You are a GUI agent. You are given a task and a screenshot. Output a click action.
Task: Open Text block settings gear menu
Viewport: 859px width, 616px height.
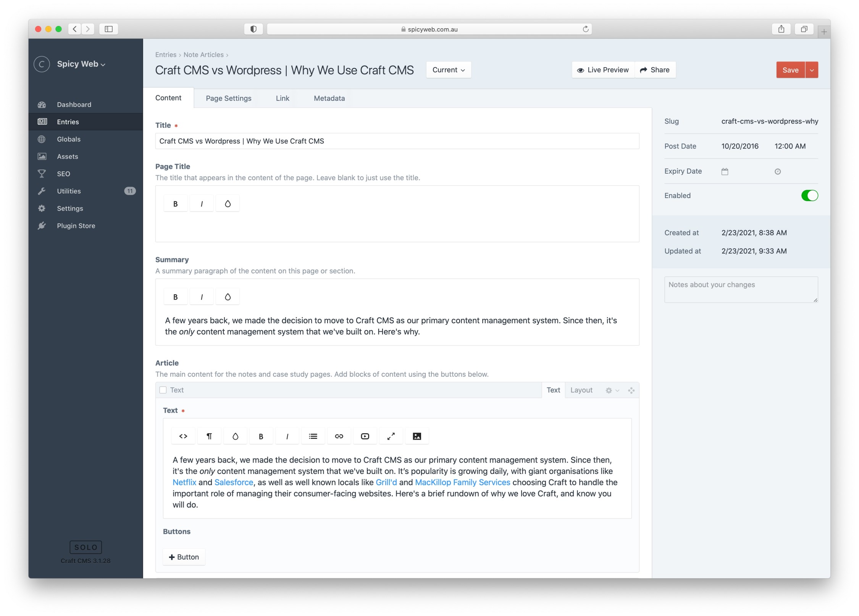click(612, 390)
